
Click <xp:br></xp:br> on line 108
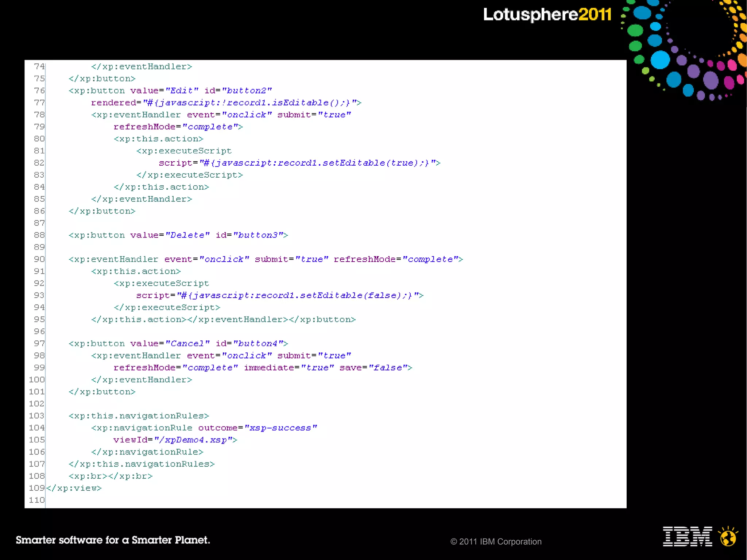[111, 476]
